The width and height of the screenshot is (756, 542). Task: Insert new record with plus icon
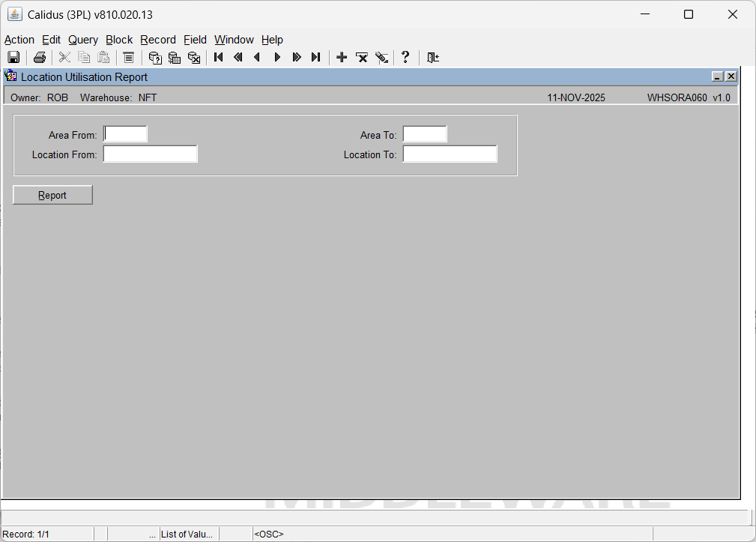tap(342, 58)
